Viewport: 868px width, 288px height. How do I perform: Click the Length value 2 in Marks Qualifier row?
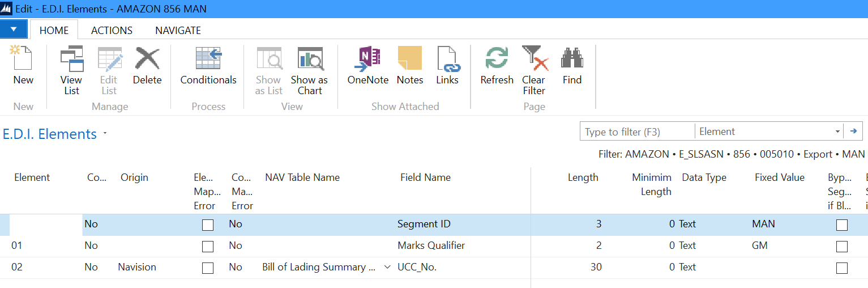tap(598, 245)
